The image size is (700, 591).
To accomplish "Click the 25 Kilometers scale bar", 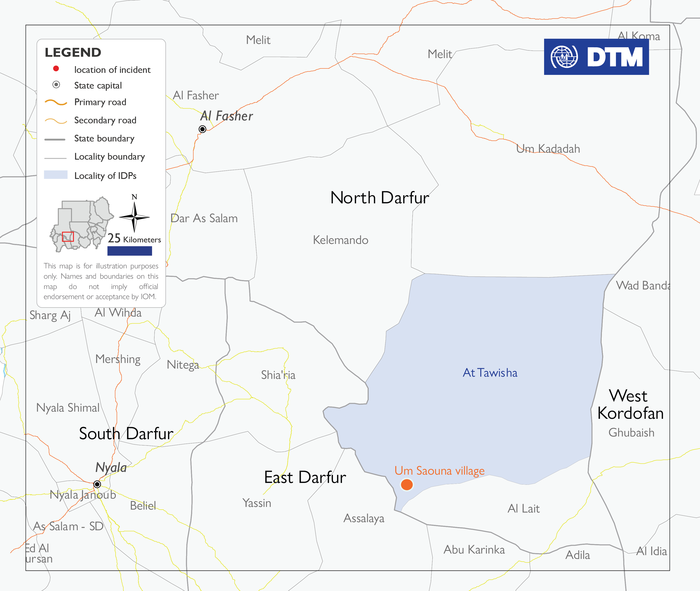I will point(129,251).
